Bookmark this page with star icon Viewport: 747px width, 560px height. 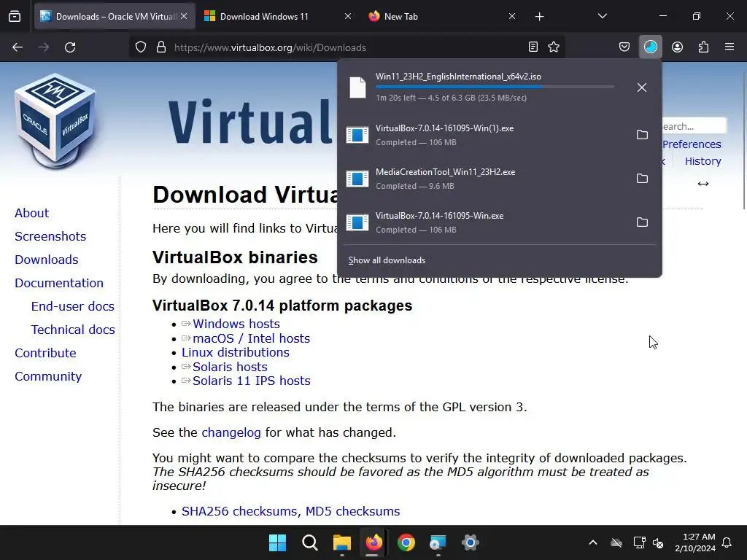point(554,47)
